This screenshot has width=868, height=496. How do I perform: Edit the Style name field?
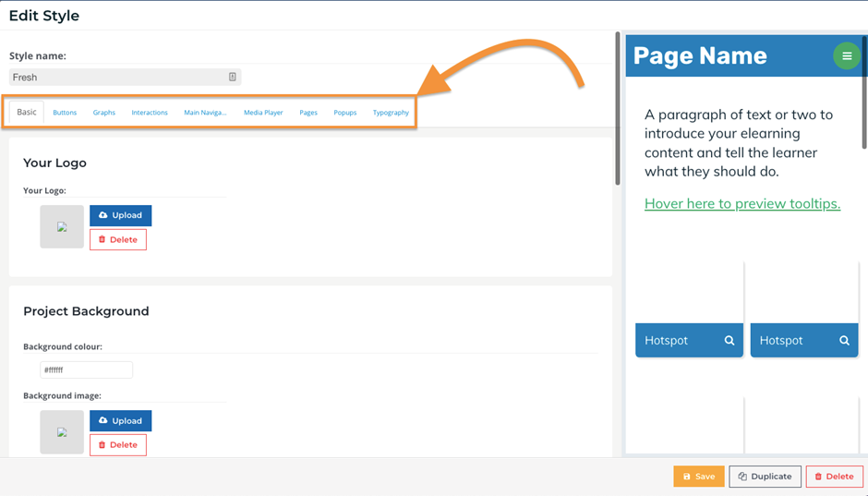click(x=125, y=77)
